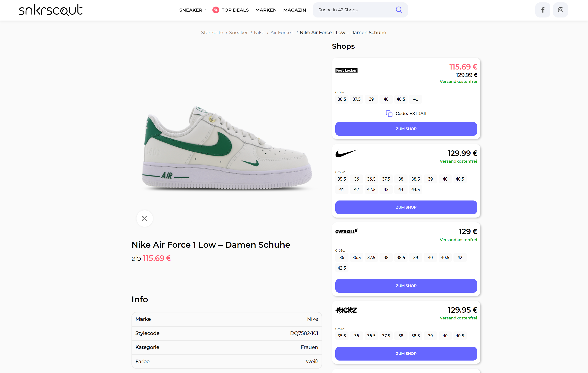Select size 44.5 in Nike shop
Viewport: 588px width, 373px height.
[x=415, y=189]
